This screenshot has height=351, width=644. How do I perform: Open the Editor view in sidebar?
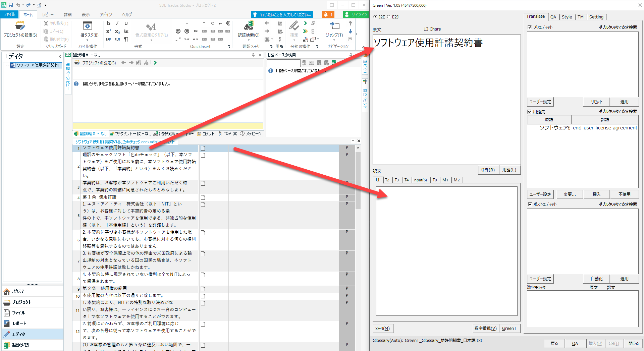18,334
